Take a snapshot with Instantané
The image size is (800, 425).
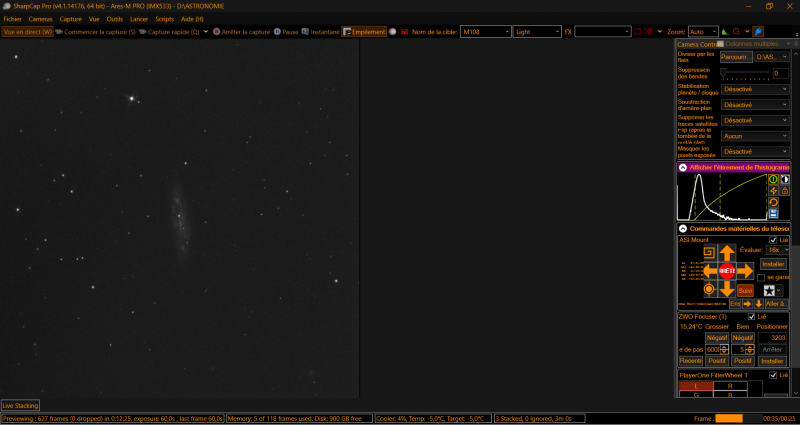click(320, 32)
